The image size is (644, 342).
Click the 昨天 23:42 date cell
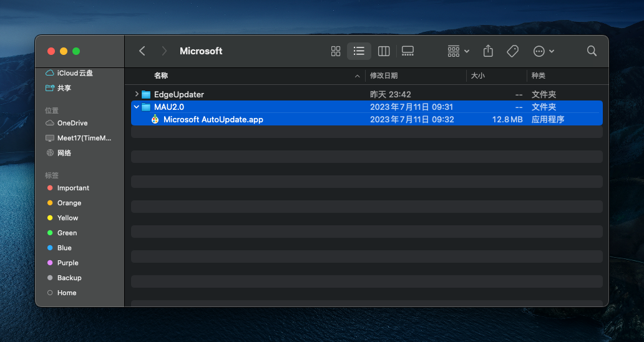tap(390, 94)
